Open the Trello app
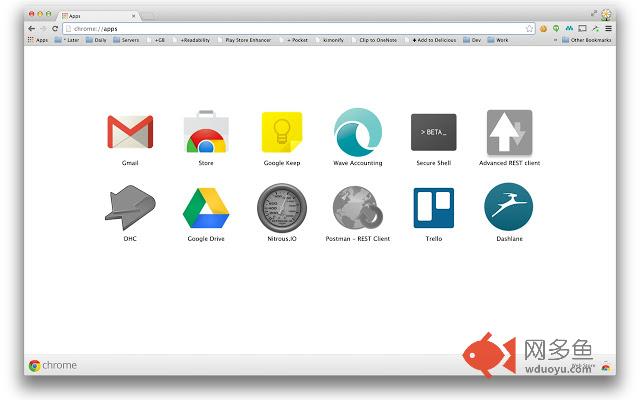Viewport: 640px width, 400px height. (433, 208)
